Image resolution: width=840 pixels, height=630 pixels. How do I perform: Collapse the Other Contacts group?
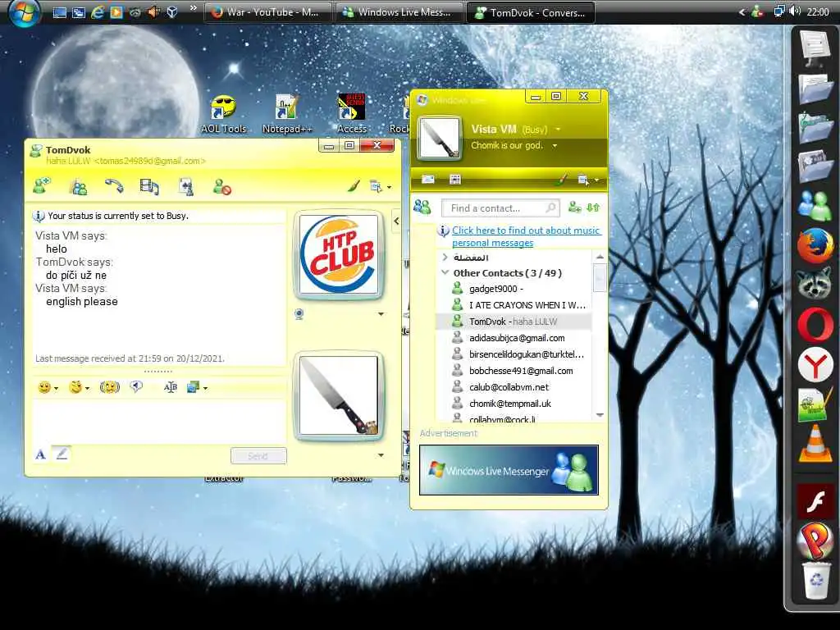(445, 272)
